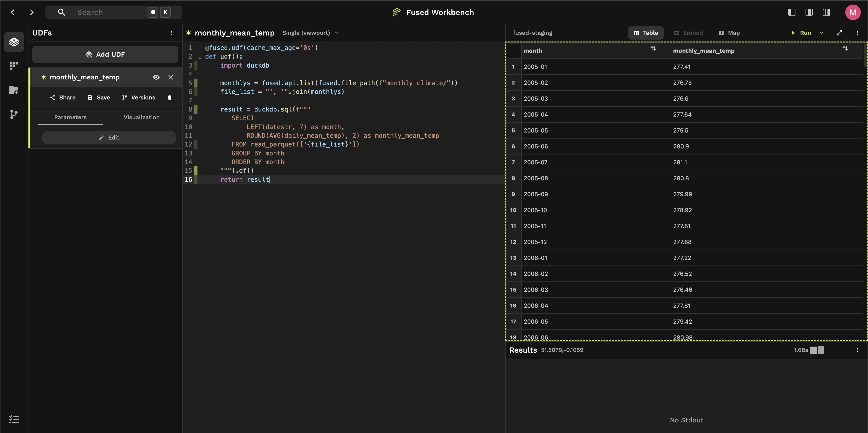
Task: Go forward with the right arrow
Action: 32,13
